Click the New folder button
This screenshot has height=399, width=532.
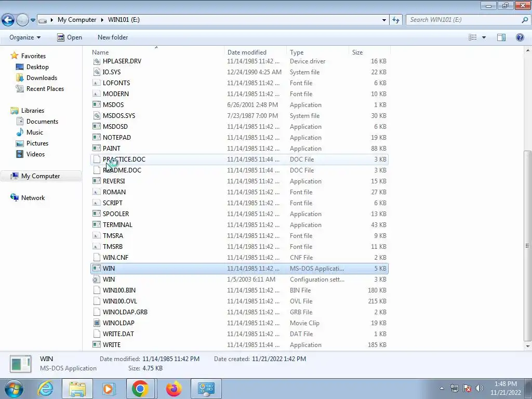[x=113, y=37]
